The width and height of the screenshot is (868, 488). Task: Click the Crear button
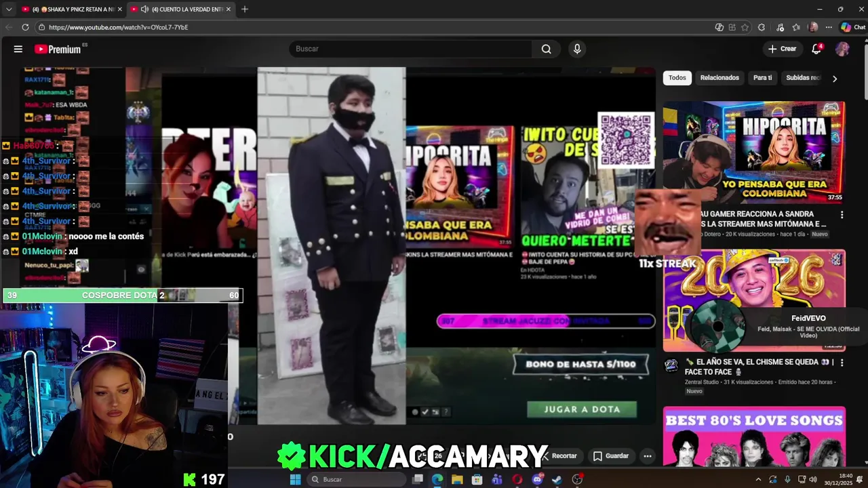point(782,49)
